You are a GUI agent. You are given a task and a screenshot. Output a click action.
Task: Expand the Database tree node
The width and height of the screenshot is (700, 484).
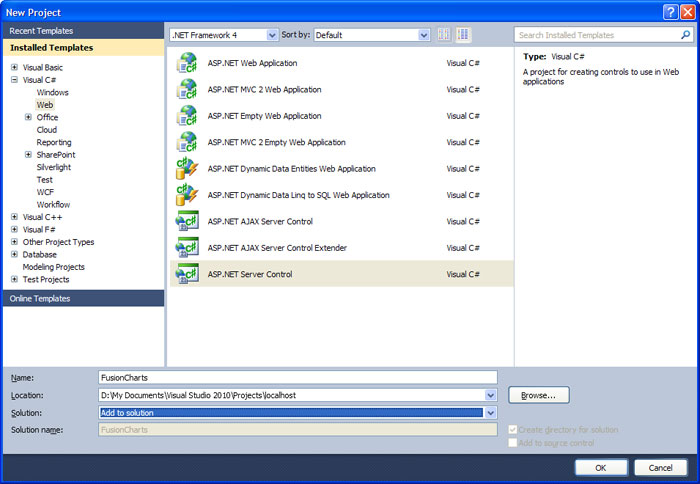[x=14, y=255]
